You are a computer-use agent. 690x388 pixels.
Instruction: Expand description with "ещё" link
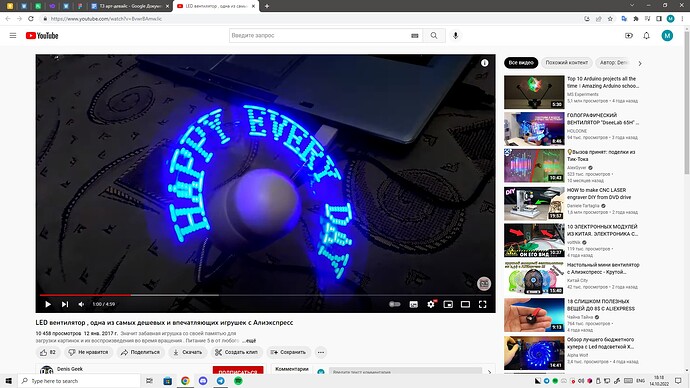coord(250,340)
